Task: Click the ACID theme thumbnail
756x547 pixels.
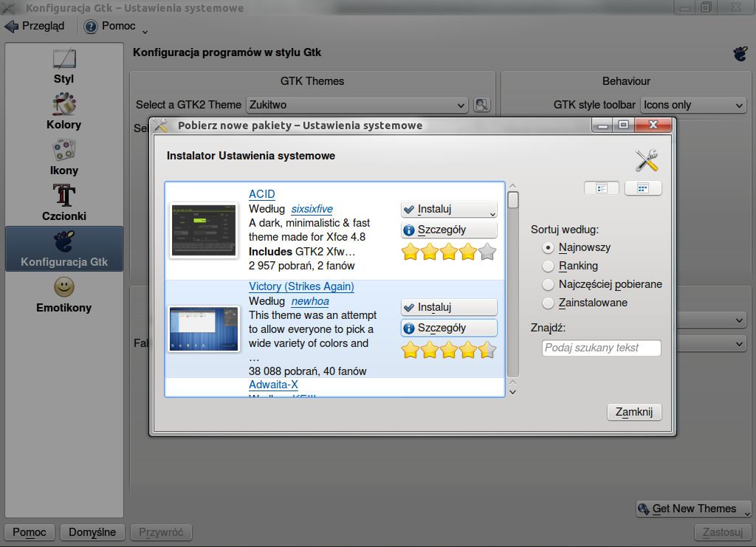Action: pyautogui.click(x=204, y=230)
